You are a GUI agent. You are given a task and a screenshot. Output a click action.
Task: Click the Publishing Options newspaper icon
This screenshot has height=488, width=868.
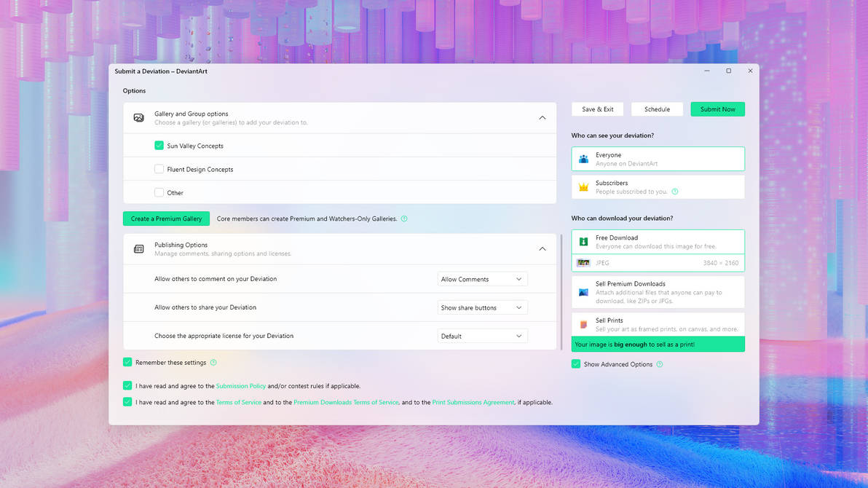pos(138,248)
